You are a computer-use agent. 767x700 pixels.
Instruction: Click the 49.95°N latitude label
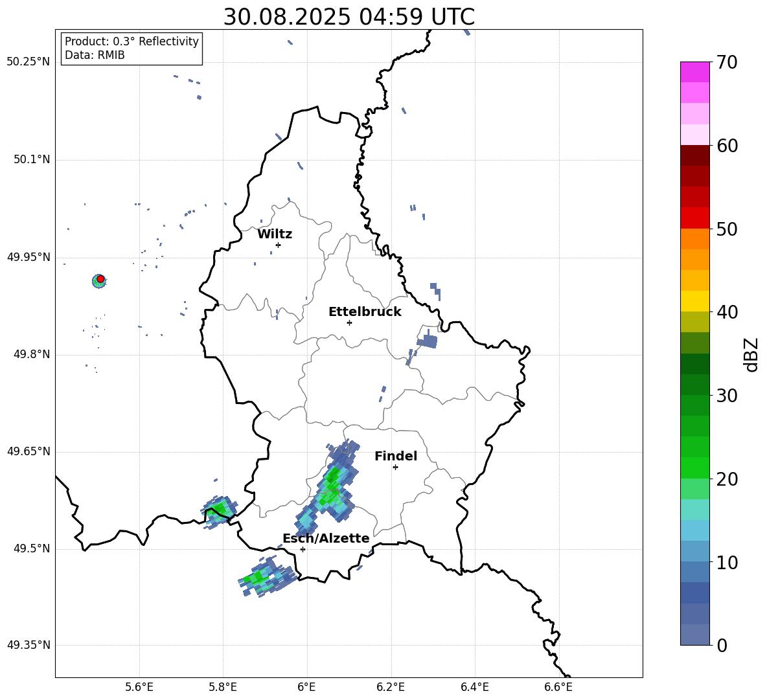[29, 257]
